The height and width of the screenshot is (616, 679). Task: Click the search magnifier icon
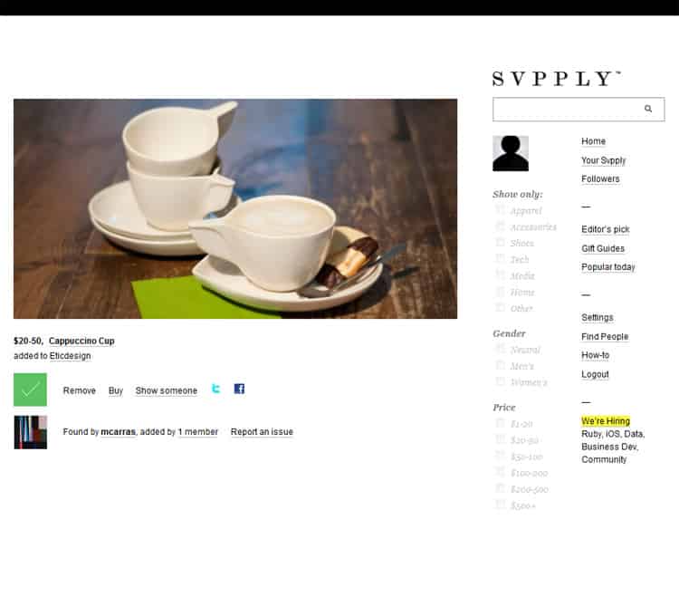pyautogui.click(x=648, y=109)
